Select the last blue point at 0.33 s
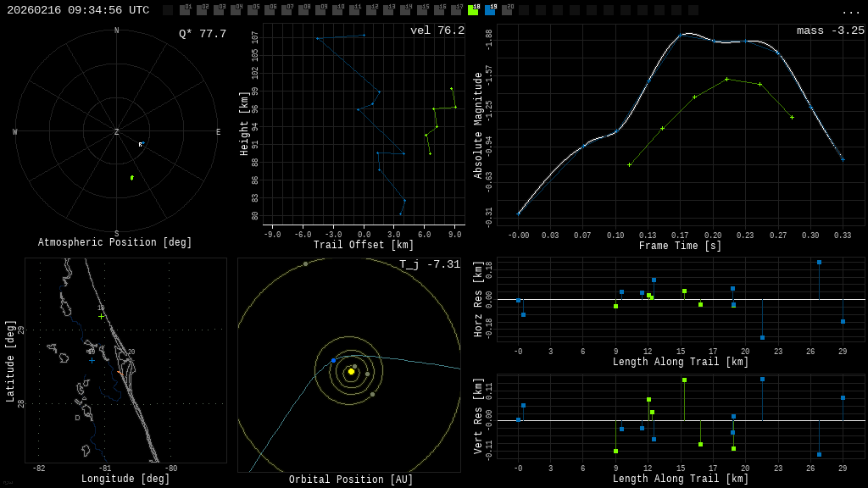 click(x=843, y=160)
